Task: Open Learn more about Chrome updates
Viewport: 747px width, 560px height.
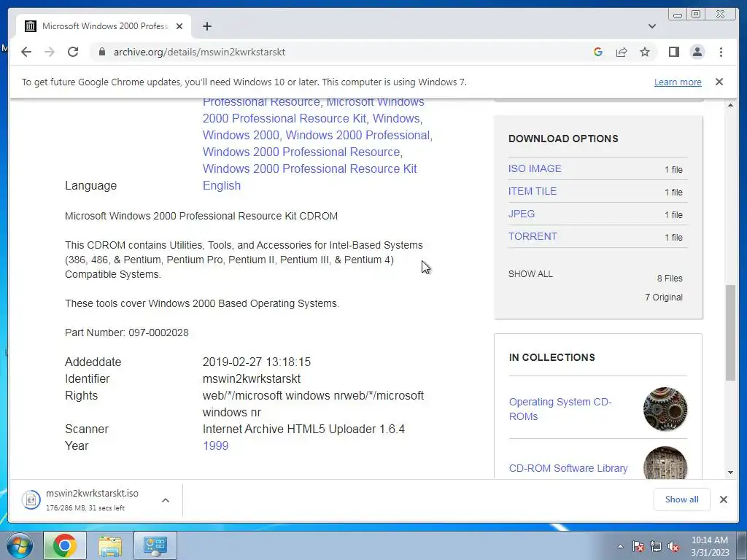Action: [678, 82]
